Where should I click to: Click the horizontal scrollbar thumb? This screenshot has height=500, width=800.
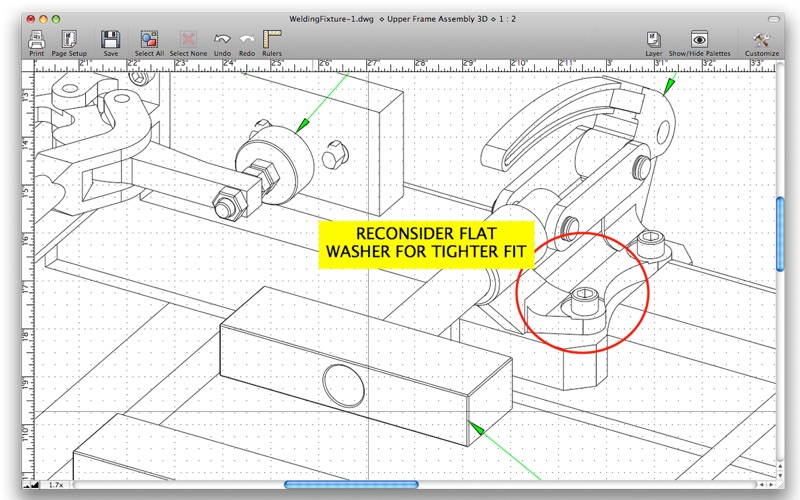(x=351, y=485)
